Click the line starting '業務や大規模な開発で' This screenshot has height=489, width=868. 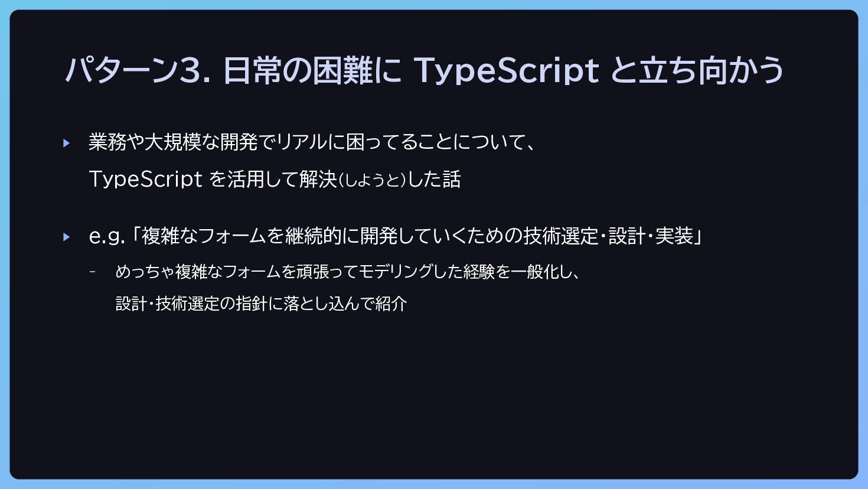[x=312, y=142]
